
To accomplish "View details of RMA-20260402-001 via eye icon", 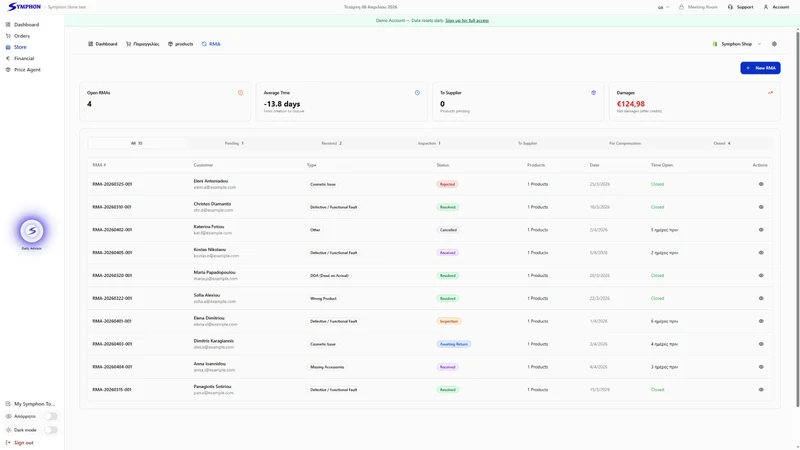I will 761,230.
